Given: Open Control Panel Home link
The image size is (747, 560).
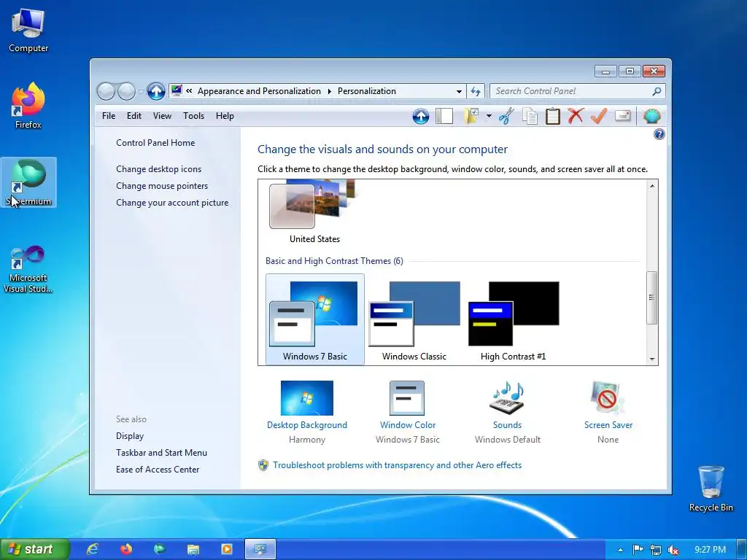Looking at the screenshot, I should 155,142.
